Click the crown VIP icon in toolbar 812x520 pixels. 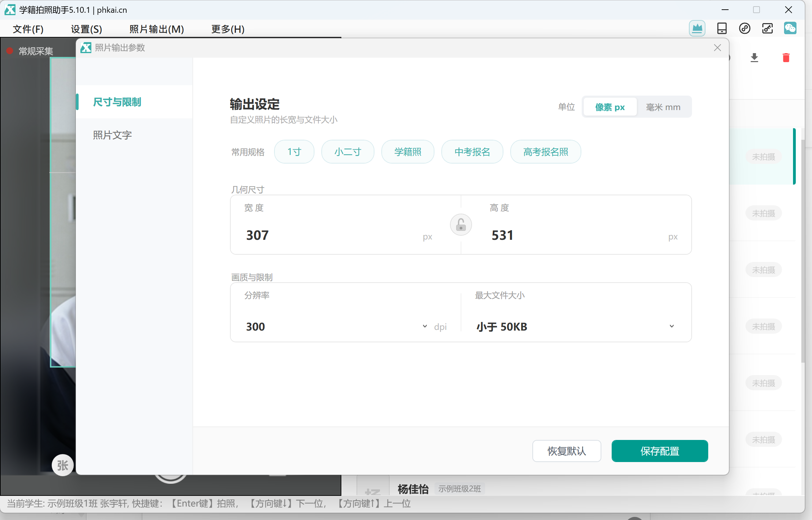click(697, 28)
